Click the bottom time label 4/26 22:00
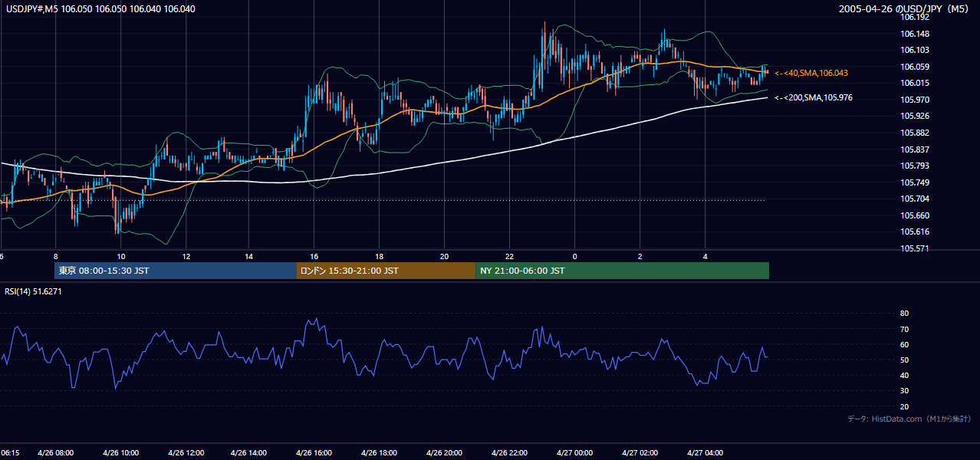 [508, 453]
